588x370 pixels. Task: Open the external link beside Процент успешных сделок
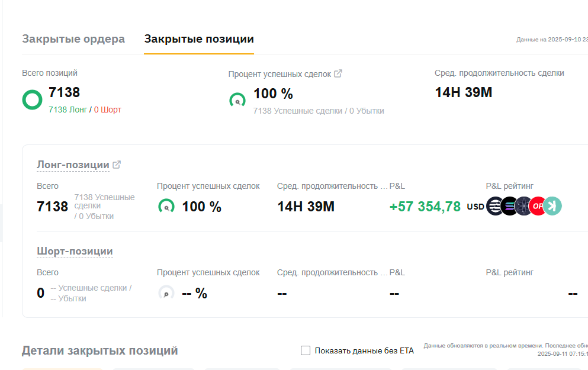(338, 73)
